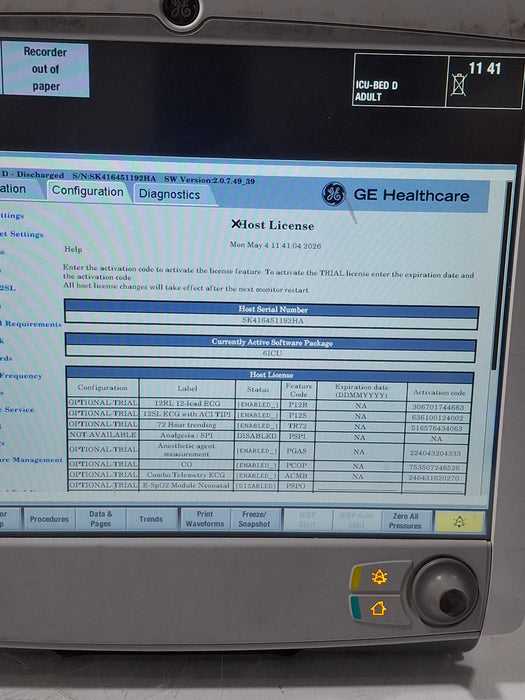Push the physical home key
525x700 pixels.
[x=379, y=608]
